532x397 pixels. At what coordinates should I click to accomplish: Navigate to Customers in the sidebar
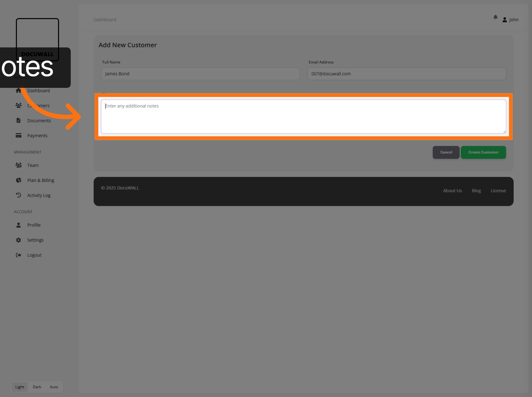(38, 105)
